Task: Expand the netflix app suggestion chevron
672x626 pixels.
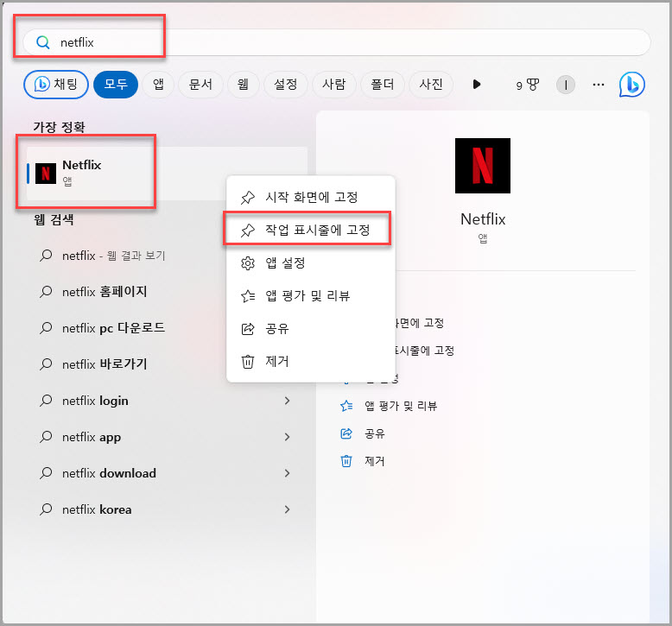Action: pyautogui.click(x=287, y=437)
